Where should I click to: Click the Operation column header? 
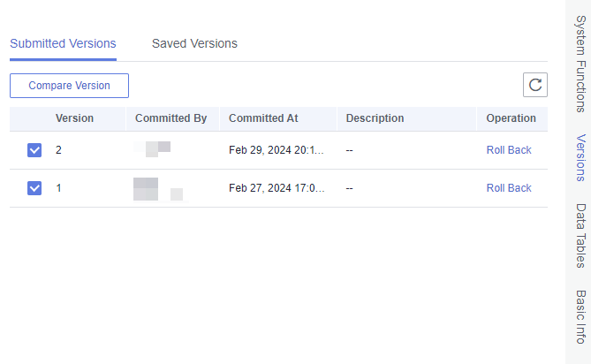[511, 118]
